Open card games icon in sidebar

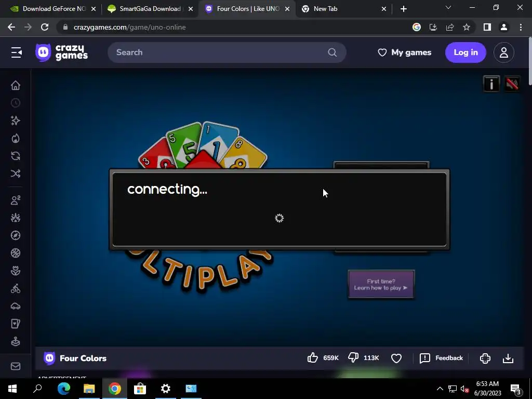point(16,324)
